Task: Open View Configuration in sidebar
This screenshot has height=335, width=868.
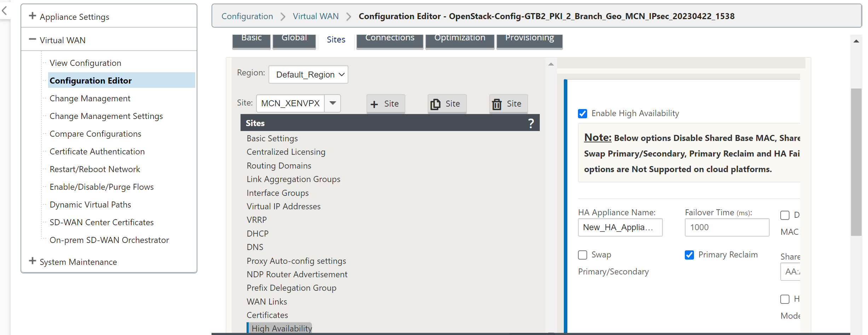Action: [85, 63]
